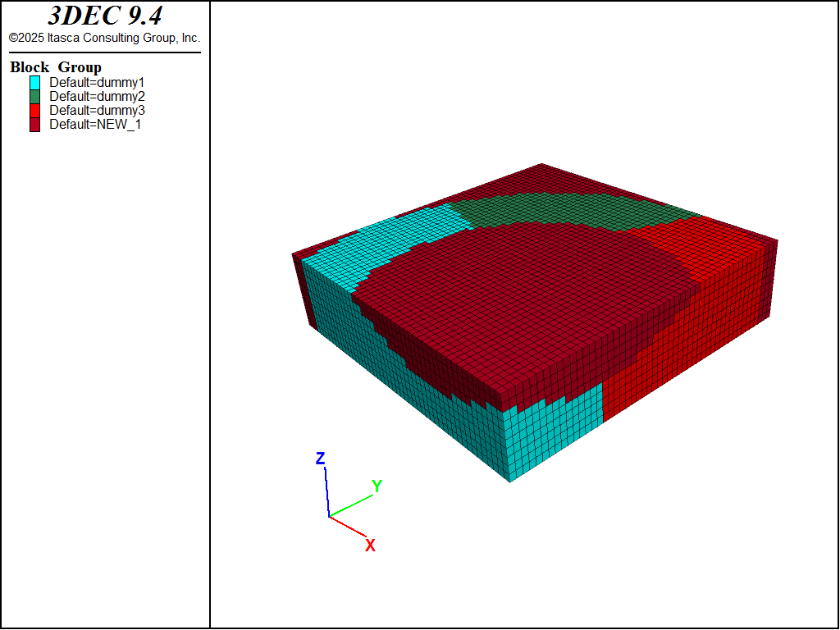Pick the dark red NEW_1 legend swatch
This screenshot has width=840, height=630.
(x=34, y=124)
